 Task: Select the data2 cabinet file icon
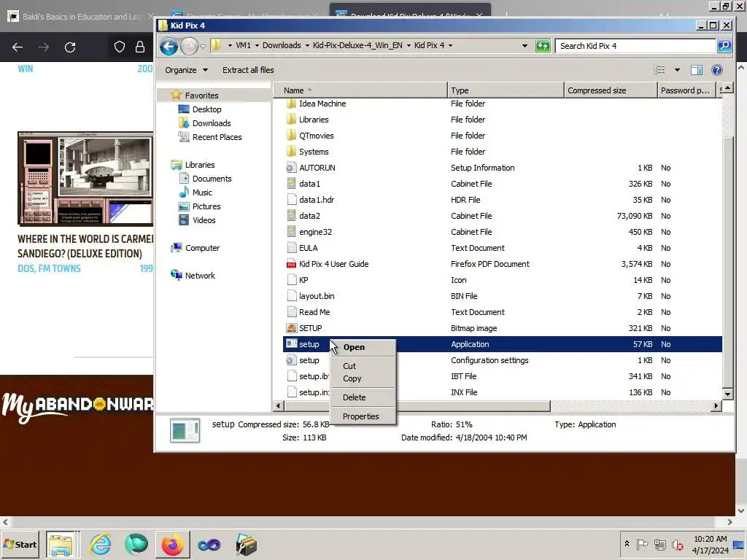[x=291, y=216]
